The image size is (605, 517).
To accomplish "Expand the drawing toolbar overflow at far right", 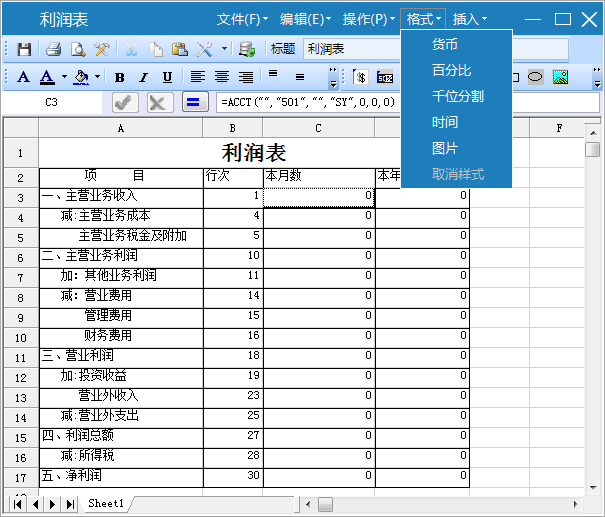I will (x=597, y=77).
